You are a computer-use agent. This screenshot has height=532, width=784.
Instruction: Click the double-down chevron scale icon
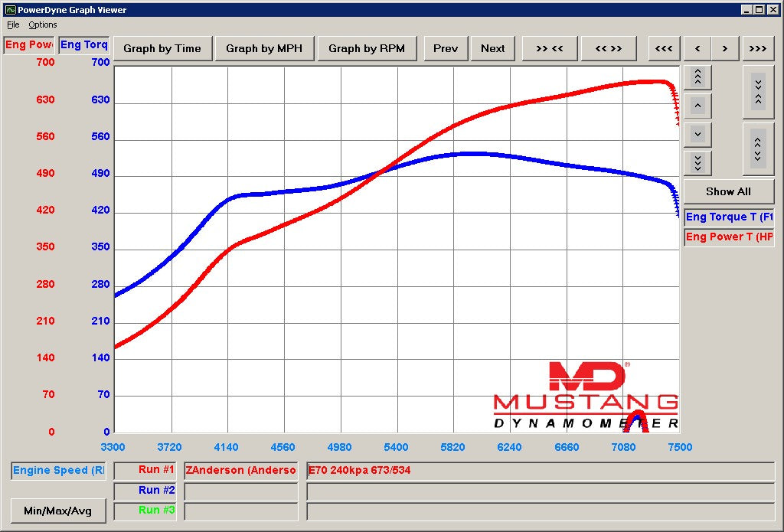pyautogui.click(x=697, y=162)
